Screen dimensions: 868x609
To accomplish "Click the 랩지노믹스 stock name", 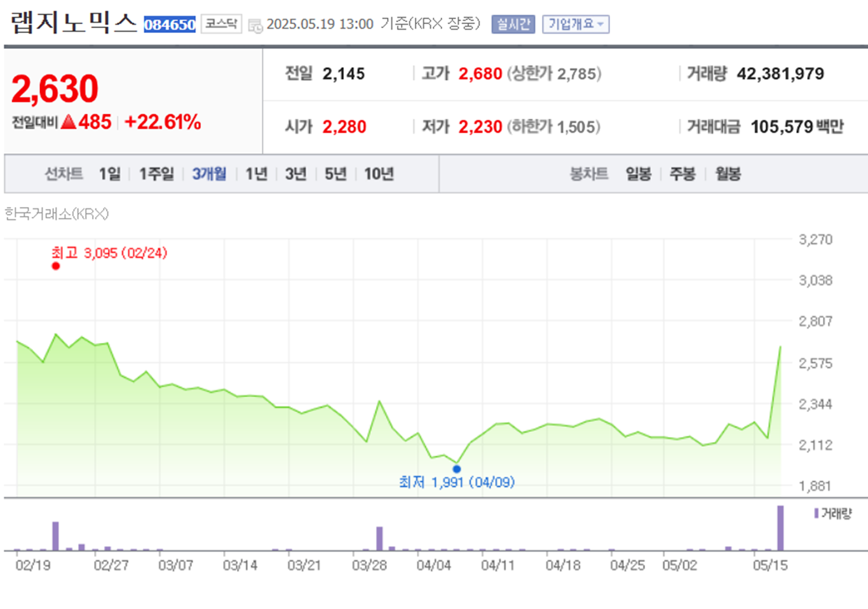I will pos(74,23).
